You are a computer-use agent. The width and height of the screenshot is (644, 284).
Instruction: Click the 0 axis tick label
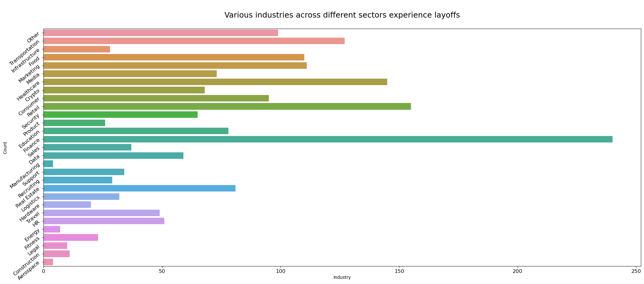43,271
